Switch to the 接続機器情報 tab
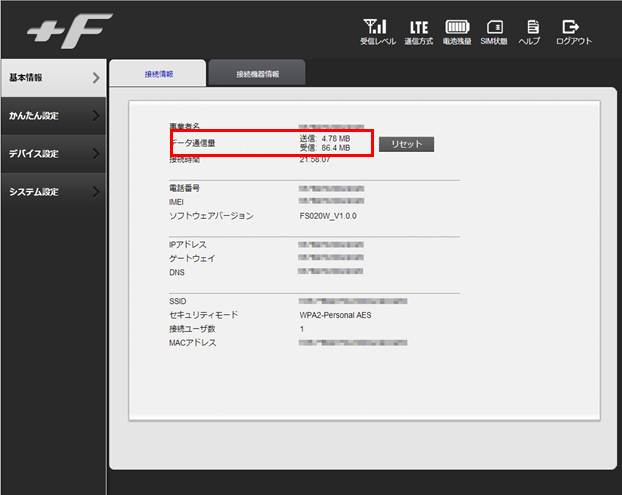 257,73
